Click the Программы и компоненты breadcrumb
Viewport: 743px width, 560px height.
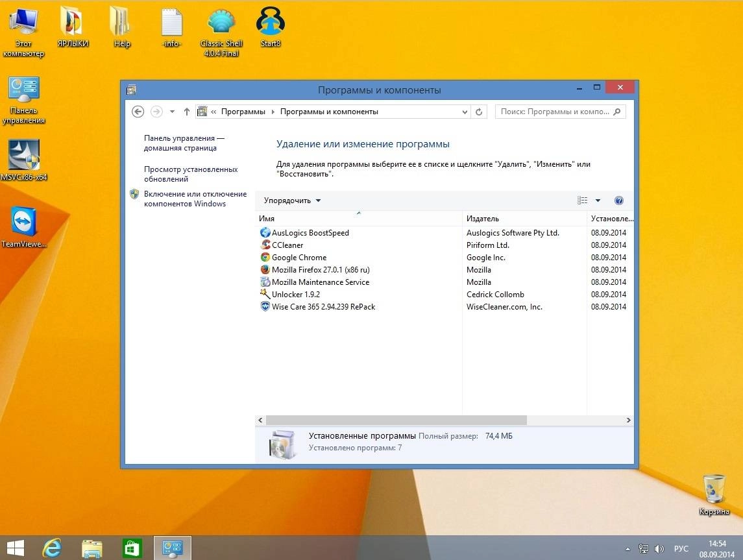[x=330, y=112]
